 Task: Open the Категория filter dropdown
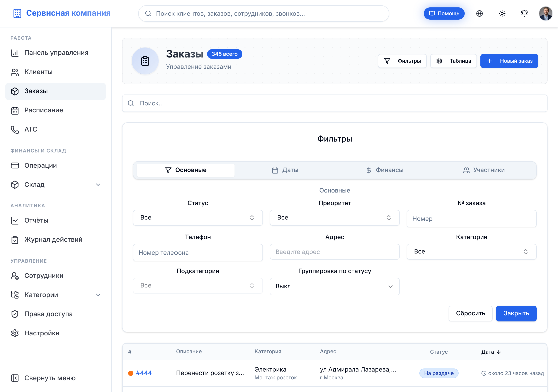[471, 252]
